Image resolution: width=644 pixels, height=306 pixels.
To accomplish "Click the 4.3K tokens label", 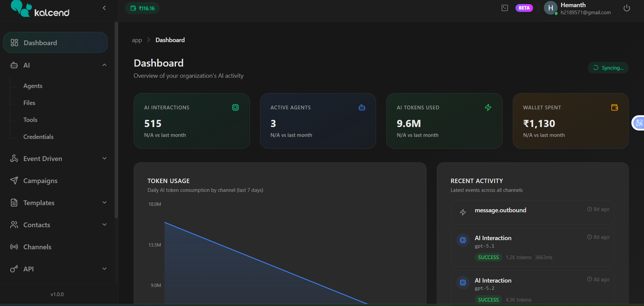I will [x=519, y=300].
